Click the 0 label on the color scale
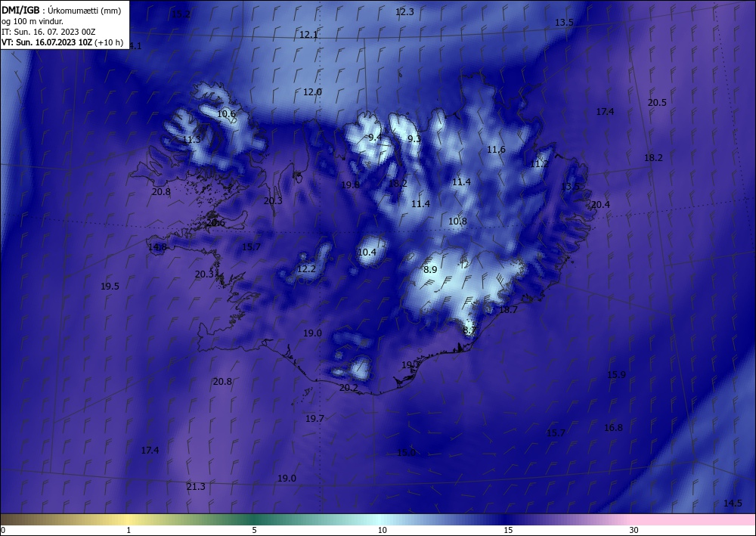Screen dimensions: 756x536 point(3,530)
